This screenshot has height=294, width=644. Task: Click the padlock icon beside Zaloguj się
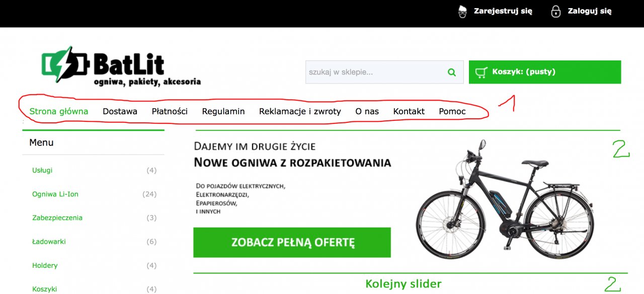[555, 11]
